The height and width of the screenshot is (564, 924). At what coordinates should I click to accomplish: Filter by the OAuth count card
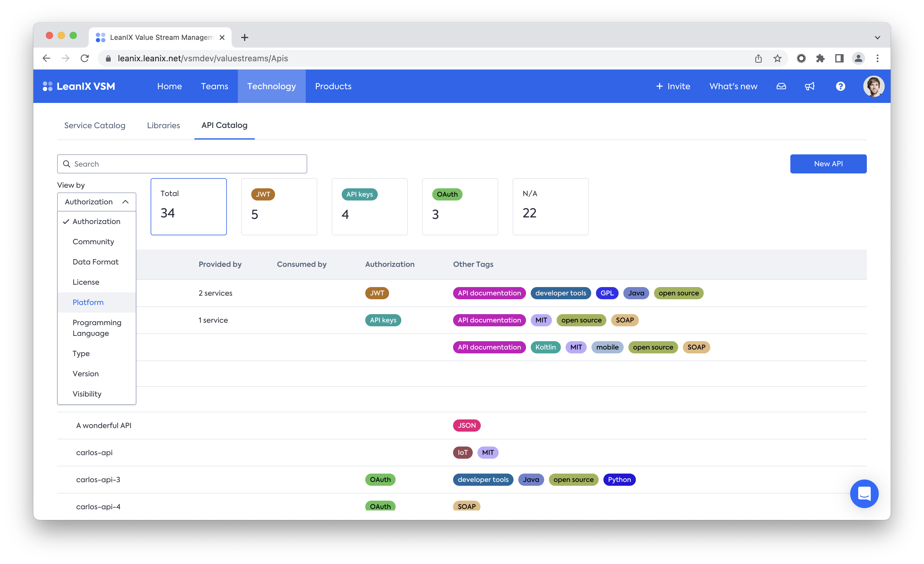pyautogui.click(x=460, y=206)
